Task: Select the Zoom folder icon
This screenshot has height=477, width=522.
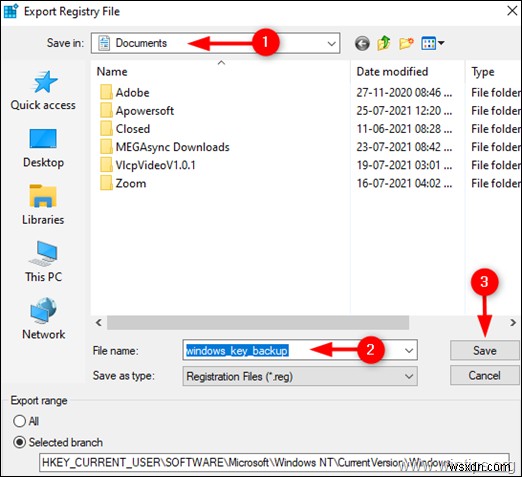Action: 106,183
